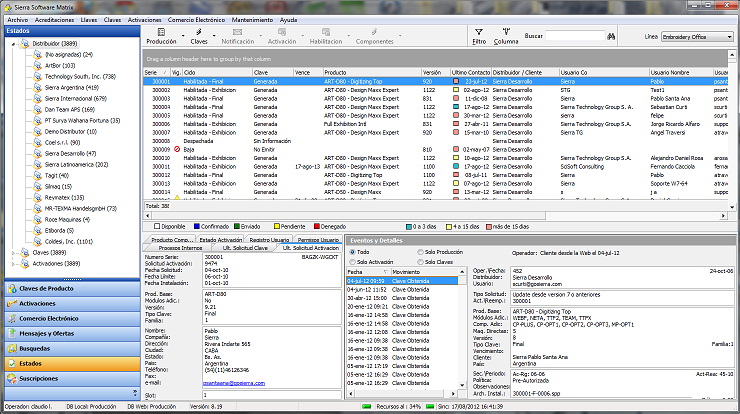Click the Estados panel icon

pyautogui.click(x=12, y=364)
